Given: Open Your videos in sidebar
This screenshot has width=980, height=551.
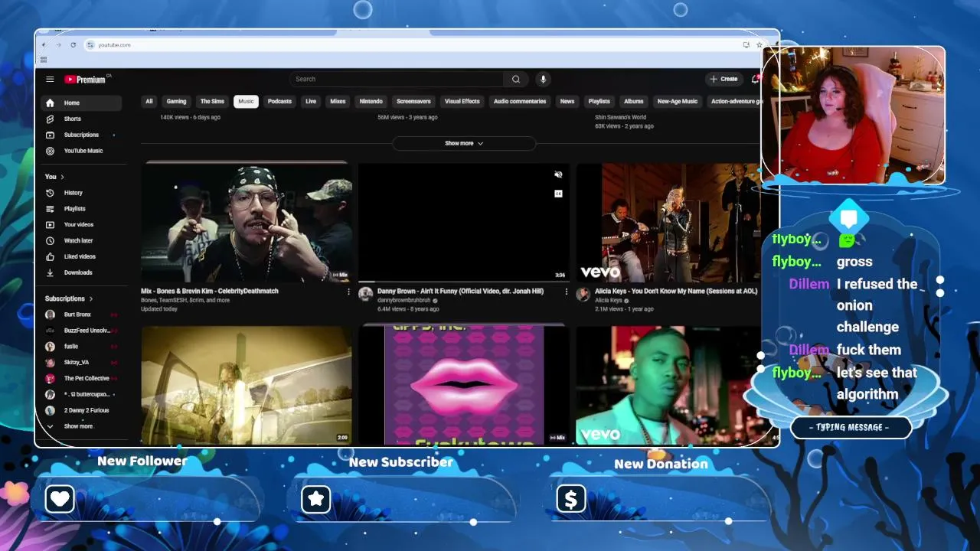Looking at the screenshot, I should click(82, 225).
